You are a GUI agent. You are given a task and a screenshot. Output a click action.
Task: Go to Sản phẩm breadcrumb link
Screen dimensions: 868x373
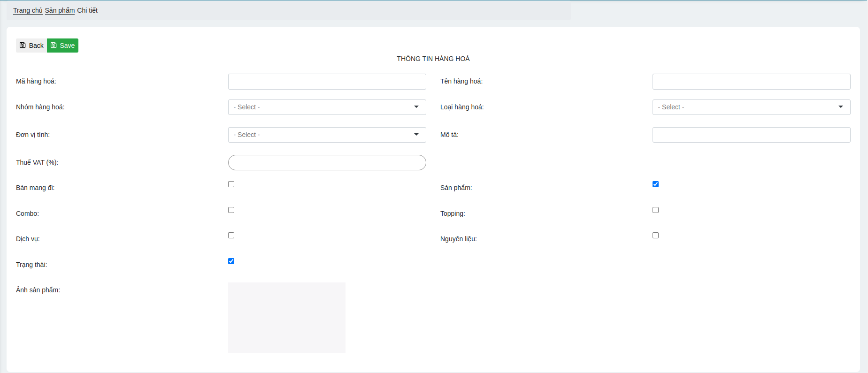click(60, 10)
